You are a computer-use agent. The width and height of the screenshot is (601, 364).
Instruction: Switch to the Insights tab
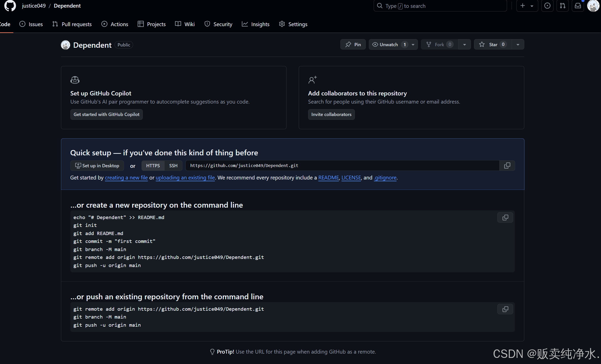pyautogui.click(x=256, y=24)
